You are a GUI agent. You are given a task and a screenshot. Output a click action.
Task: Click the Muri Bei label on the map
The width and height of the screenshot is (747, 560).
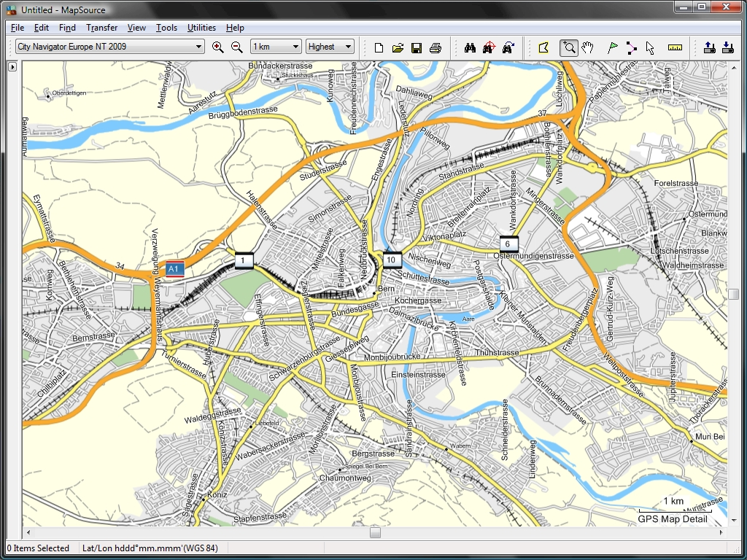click(710, 436)
